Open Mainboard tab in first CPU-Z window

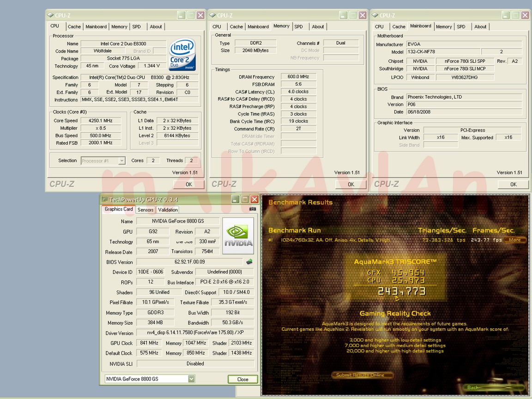tap(96, 26)
